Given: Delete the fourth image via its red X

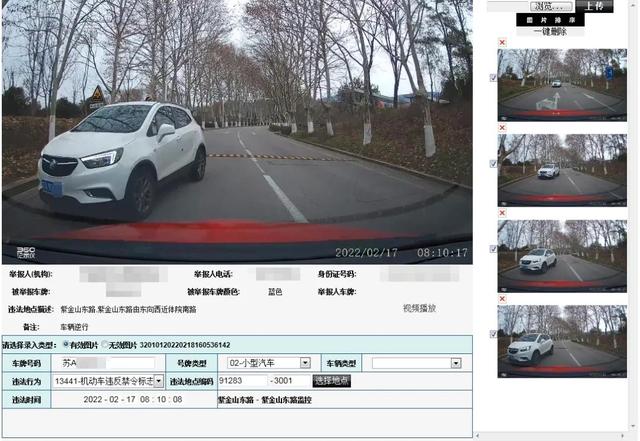Looking at the screenshot, I should pyautogui.click(x=502, y=297).
